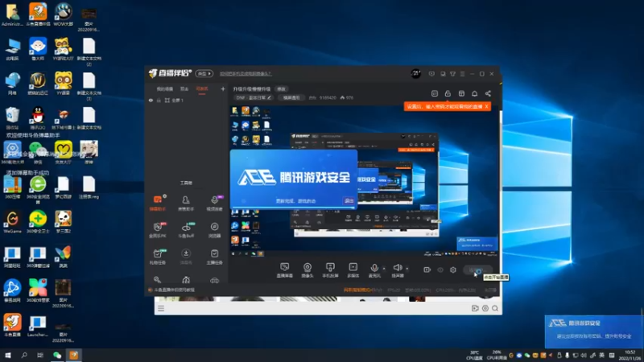Open the help link in title bar

(246, 74)
